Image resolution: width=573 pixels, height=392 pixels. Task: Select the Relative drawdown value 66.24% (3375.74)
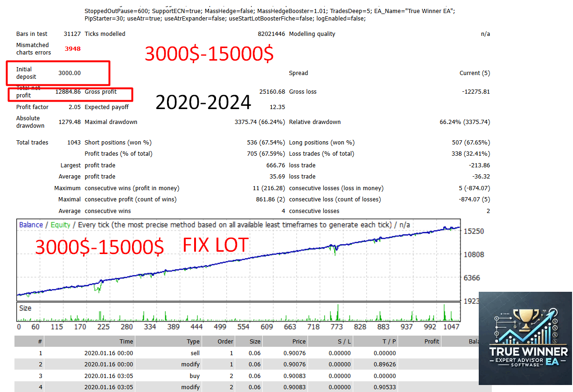pyautogui.click(x=465, y=122)
